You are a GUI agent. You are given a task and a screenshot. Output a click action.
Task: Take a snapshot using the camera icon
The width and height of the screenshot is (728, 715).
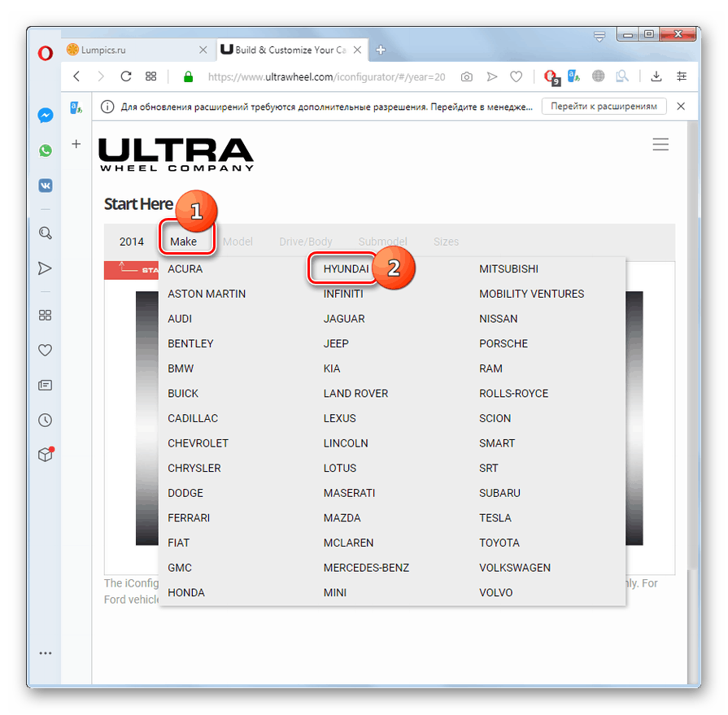pos(466,76)
